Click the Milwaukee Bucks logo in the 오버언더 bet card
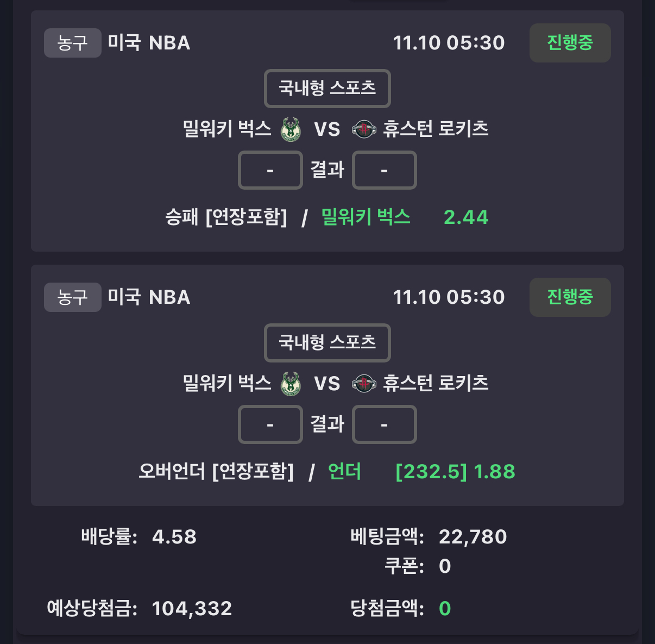655x644 pixels. click(x=291, y=384)
